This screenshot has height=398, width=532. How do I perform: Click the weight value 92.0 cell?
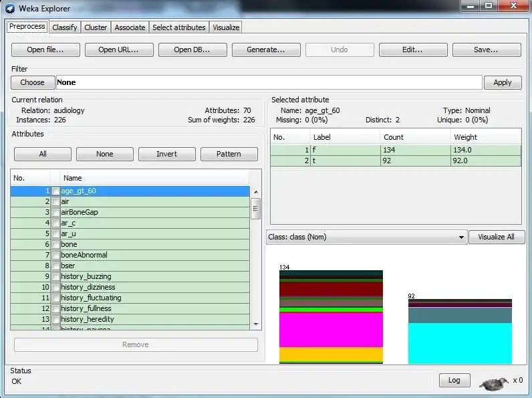pos(486,161)
